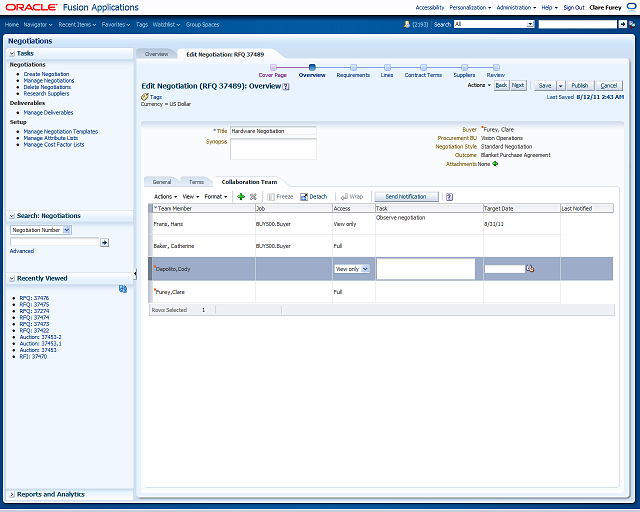
Task: Collapse the Search: Negotiations panel
Action: click(x=12, y=216)
